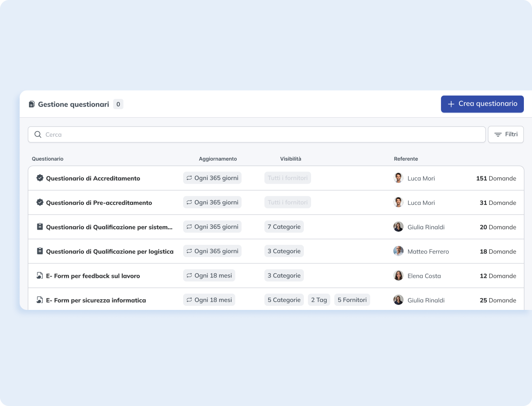This screenshot has height=406, width=532.
Task: Click form icon beside E- Form per sicurezza informatica
Action: [x=40, y=300]
